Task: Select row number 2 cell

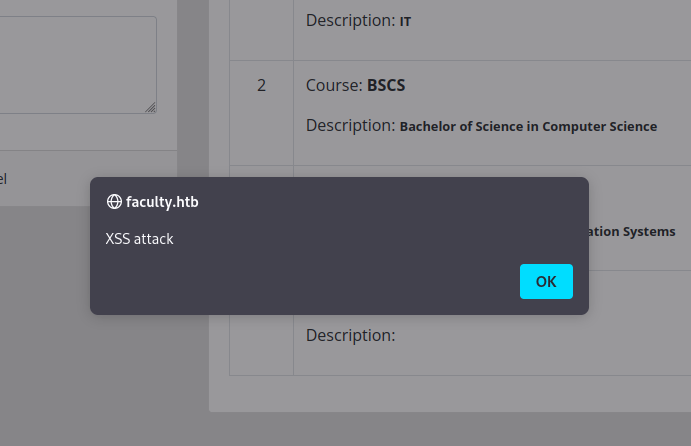Action: (x=261, y=86)
